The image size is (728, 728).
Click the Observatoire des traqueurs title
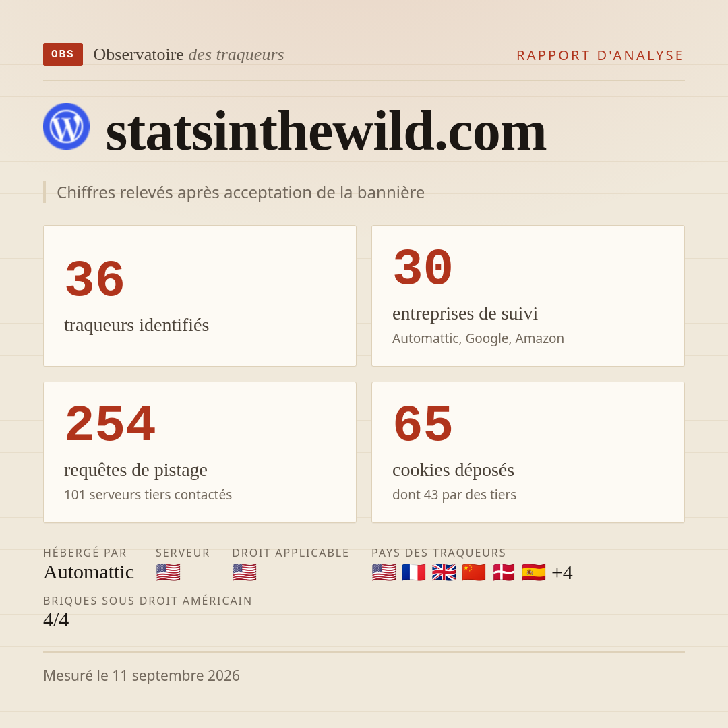pos(189,55)
